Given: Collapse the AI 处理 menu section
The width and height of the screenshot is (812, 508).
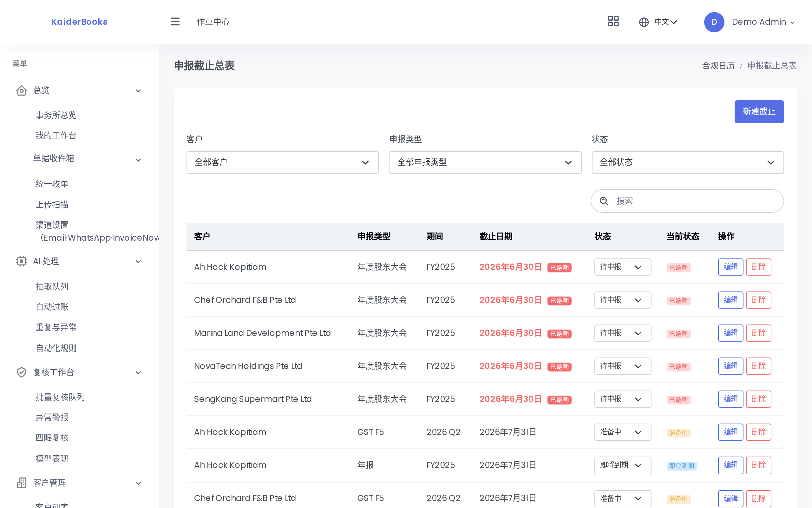Looking at the screenshot, I should click(x=138, y=261).
